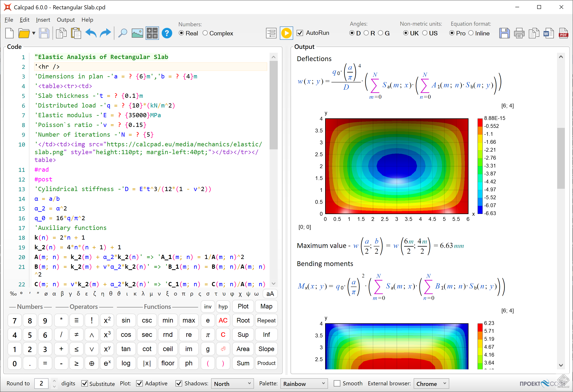This screenshot has width=573, height=392.
Task: Open the Palette Rainbow dropdown
Action: [304, 384]
